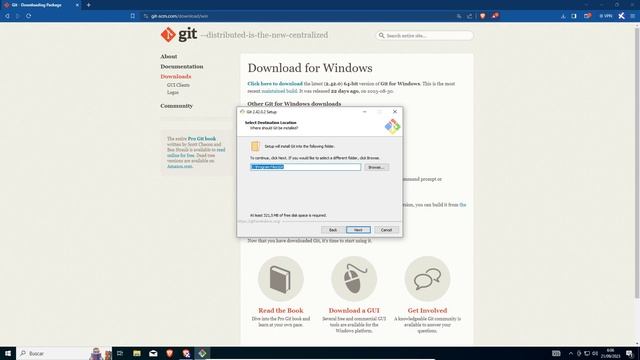This screenshot has width=640, height=360.
Task: Click Next in the Git Setup dialog
Action: 358,230
